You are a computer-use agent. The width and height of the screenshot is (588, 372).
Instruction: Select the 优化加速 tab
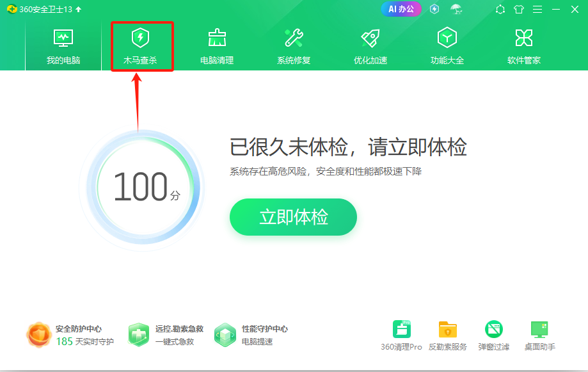pyautogui.click(x=370, y=47)
